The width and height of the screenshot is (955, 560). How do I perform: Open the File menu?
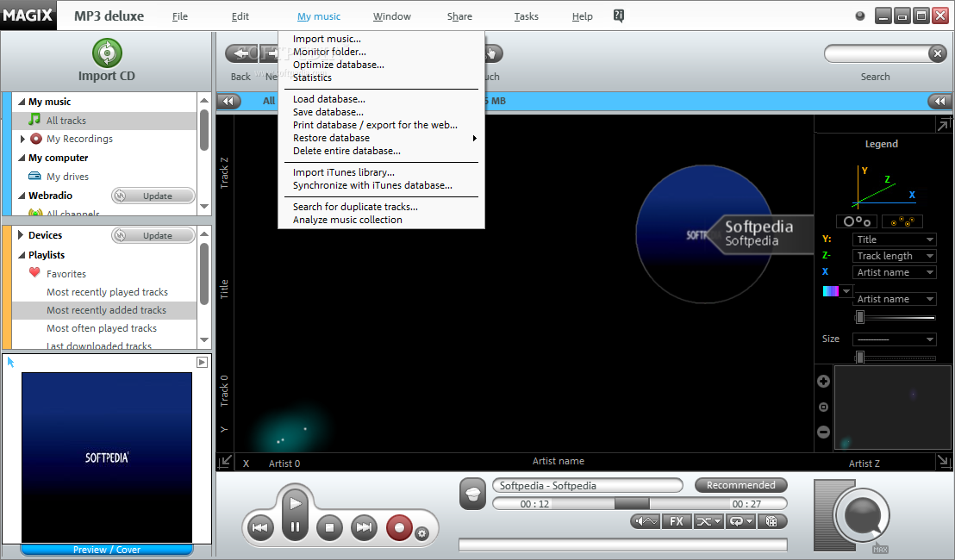pyautogui.click(x=180, y=16)
